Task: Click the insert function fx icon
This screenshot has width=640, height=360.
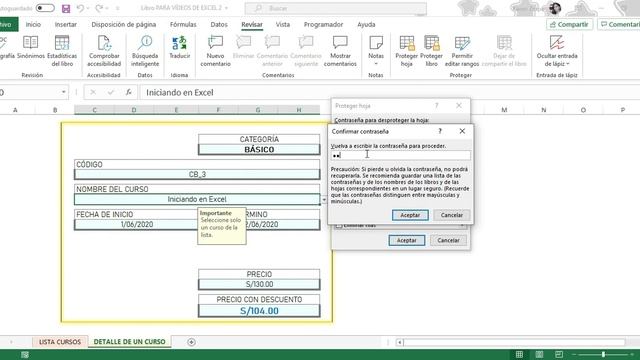Action: [129, 93]
